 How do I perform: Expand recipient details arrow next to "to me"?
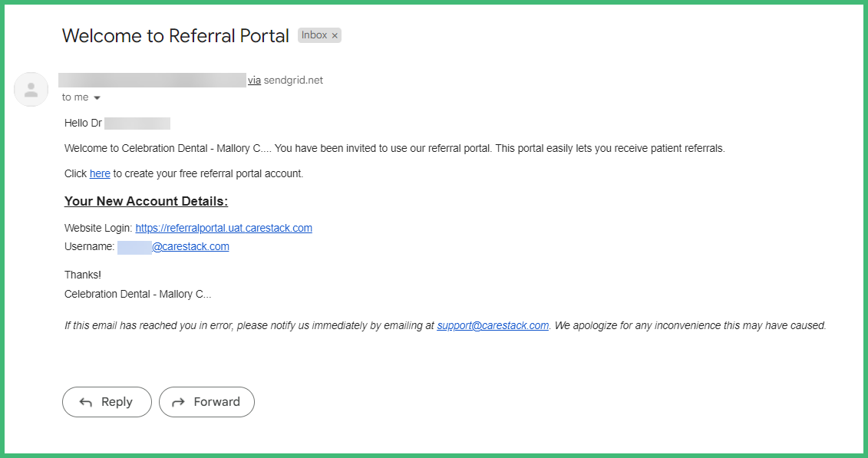click(x=97, y=98)
